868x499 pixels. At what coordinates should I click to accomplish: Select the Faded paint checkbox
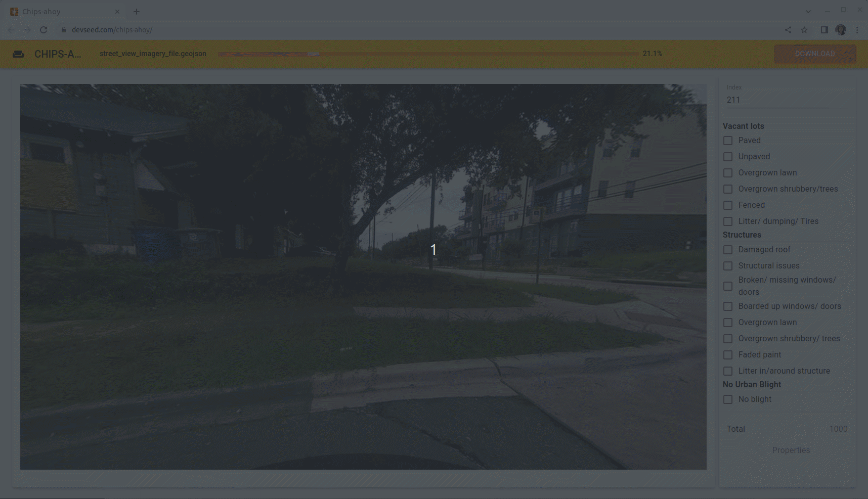coord(728,355)
